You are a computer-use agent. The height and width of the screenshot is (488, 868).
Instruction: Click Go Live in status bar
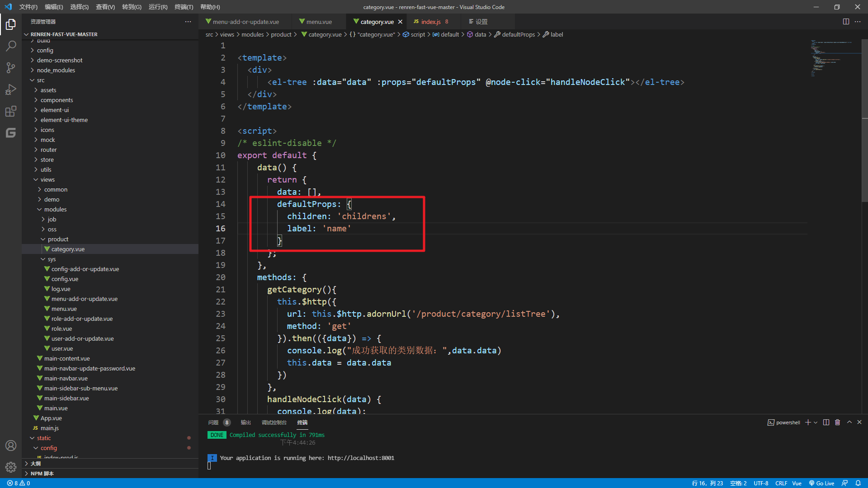click(821, 483)
